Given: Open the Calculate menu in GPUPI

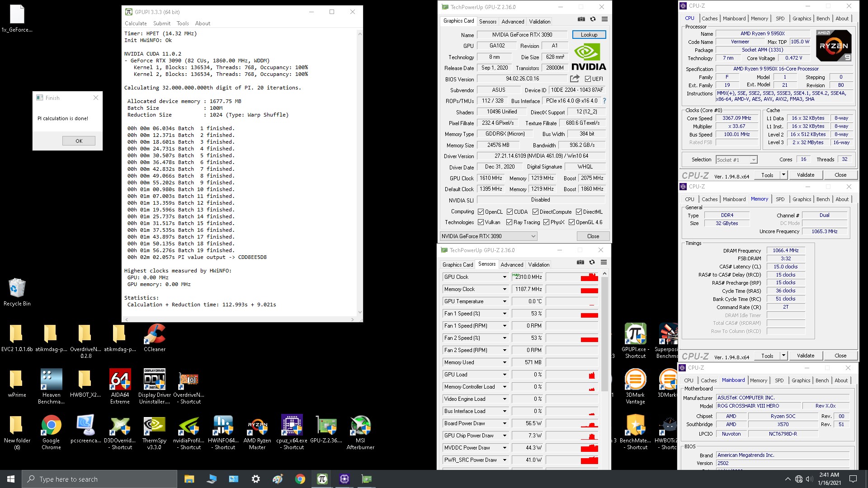Looking at the screenshot, I should pos(136,23).
